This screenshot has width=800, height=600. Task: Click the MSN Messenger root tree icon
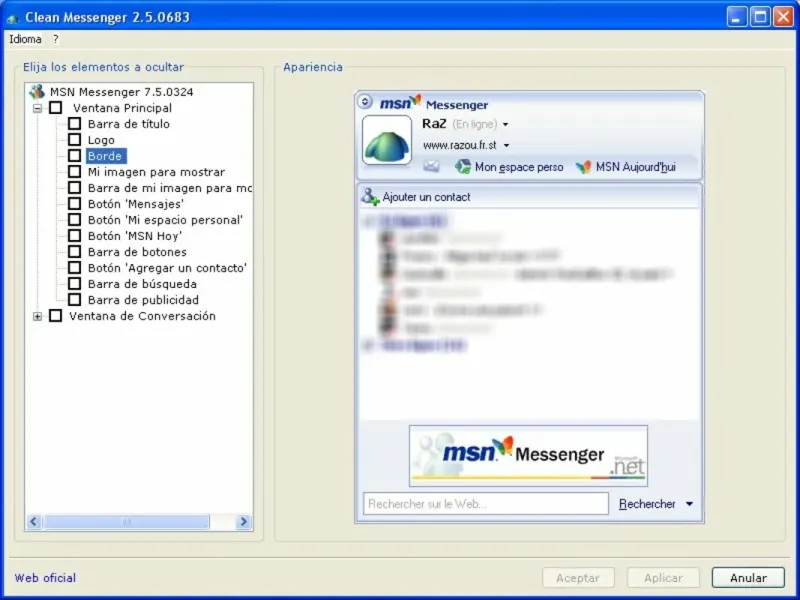tap(37, 92)
